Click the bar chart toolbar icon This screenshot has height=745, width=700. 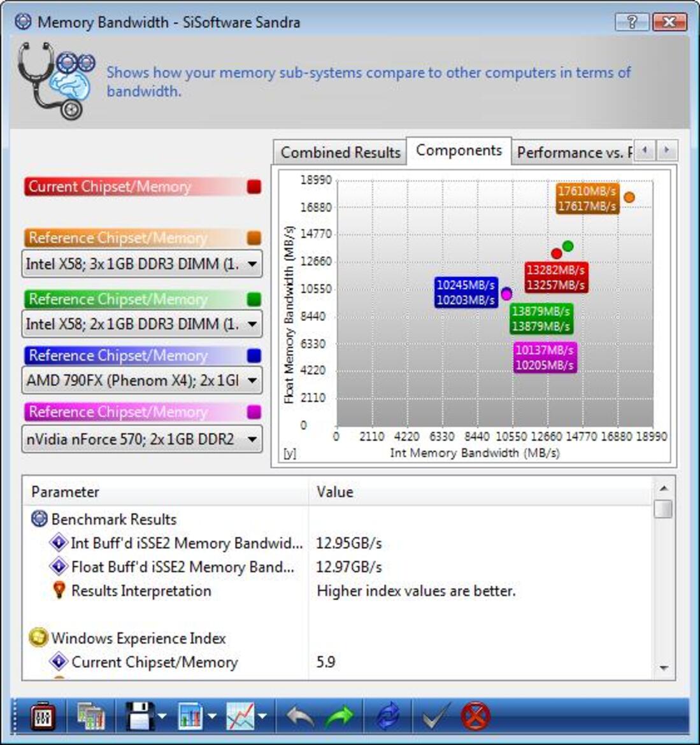click(191, 716)
